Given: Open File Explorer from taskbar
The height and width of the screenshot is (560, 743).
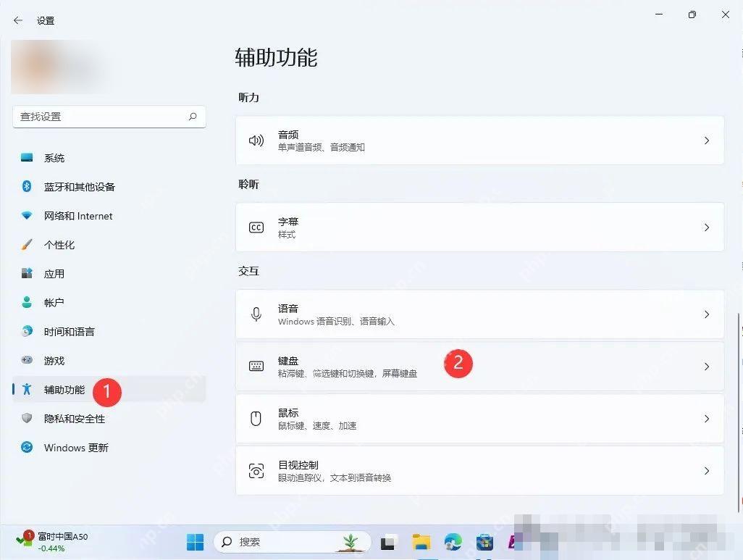Looking at the screenshot, I should coord(421,542).
